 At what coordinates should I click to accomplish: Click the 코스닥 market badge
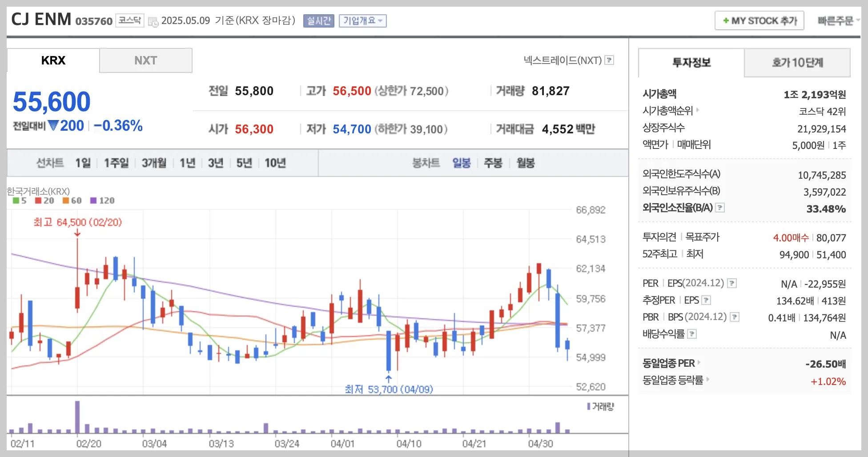click(x=130, y=20)
